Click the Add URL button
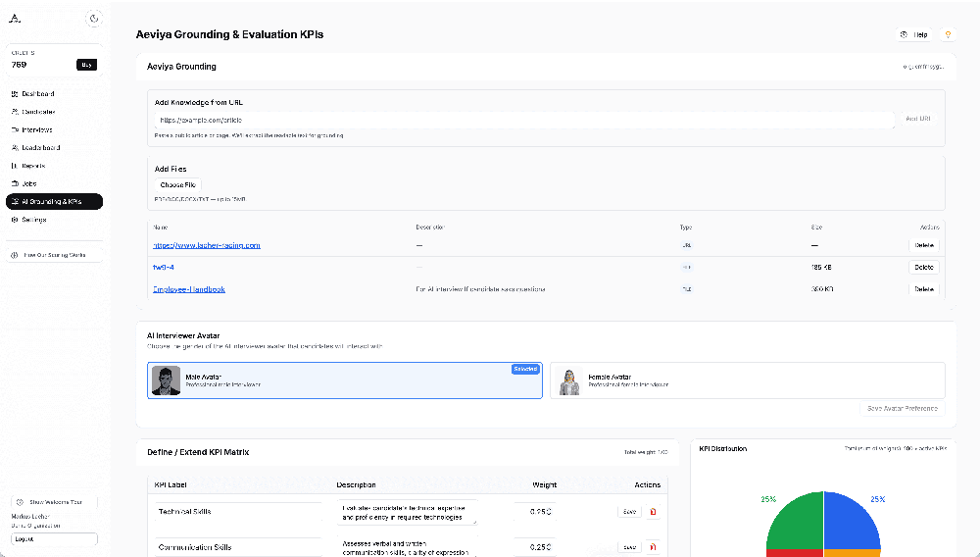 (917, 119)
